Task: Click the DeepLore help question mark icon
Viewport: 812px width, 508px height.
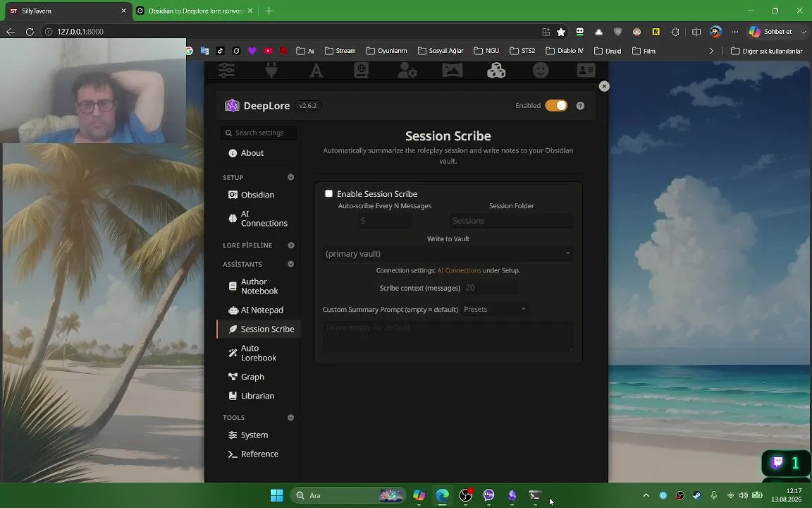Action: point(580,106)
